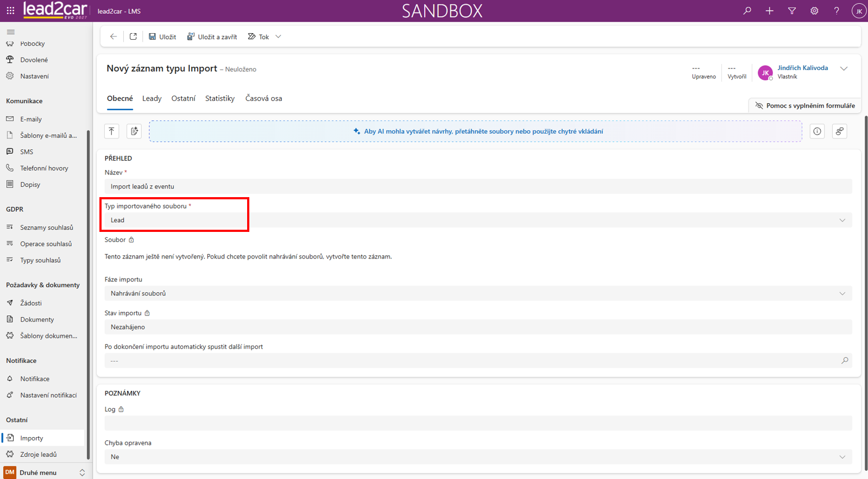
Task: Switch to the Časová osa tab
Action: (x=263, y=98)
